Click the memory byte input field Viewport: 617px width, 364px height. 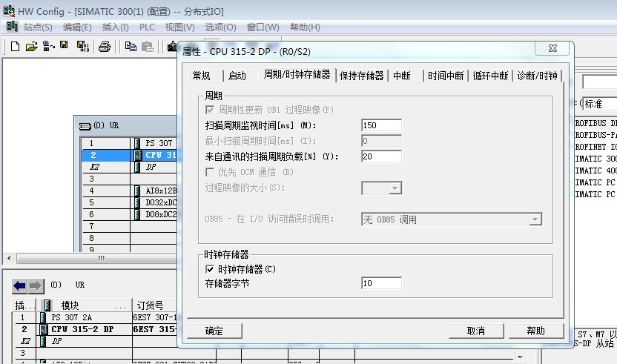(381, 283)
